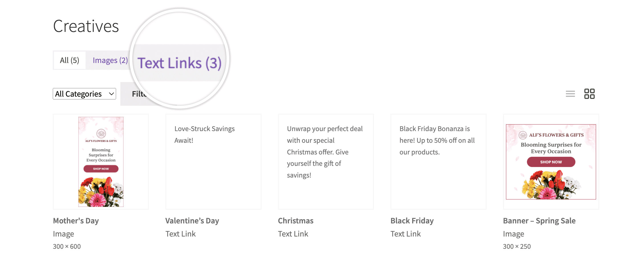644x269 pixels.
Task: Open the Banner – Spring Sale thumbnail
Action: [551, 162]
